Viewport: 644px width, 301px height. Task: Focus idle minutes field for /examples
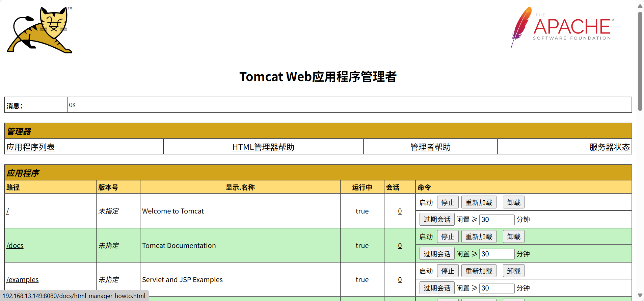[x=497, y=288]
